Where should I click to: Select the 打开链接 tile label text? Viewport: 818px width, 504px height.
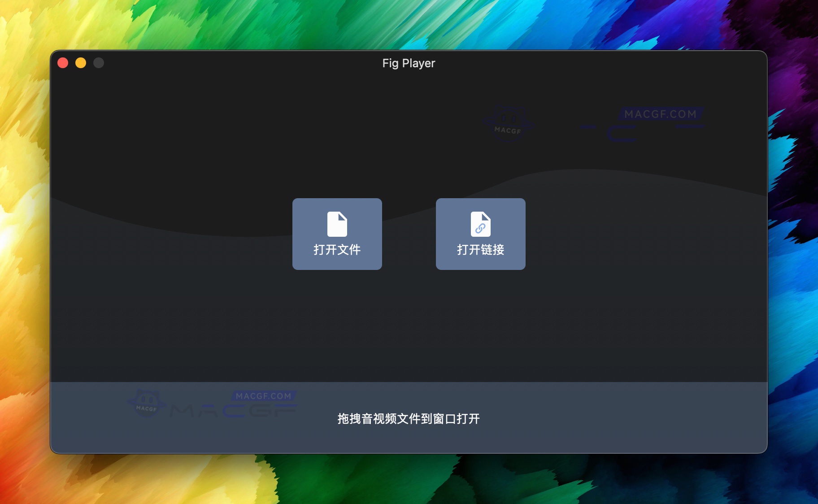(x=480, y=251)
